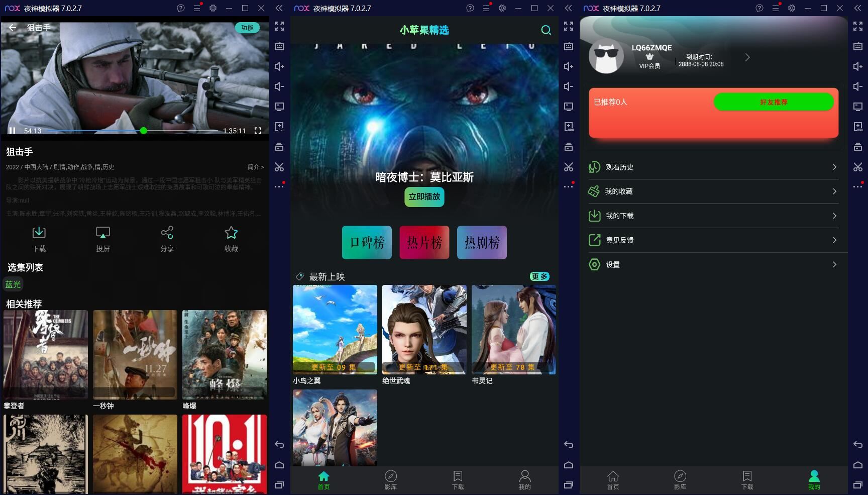Viewport: 868px width, 495px height.
Task: Switch to 影库 tab in right window
Action: (680, 480)
